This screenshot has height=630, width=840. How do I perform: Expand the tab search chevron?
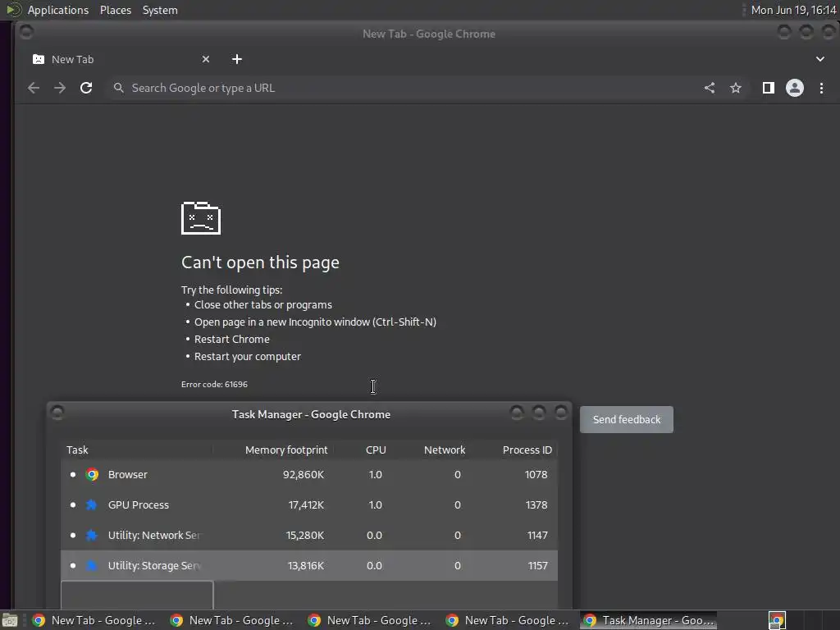click(820, 59)
